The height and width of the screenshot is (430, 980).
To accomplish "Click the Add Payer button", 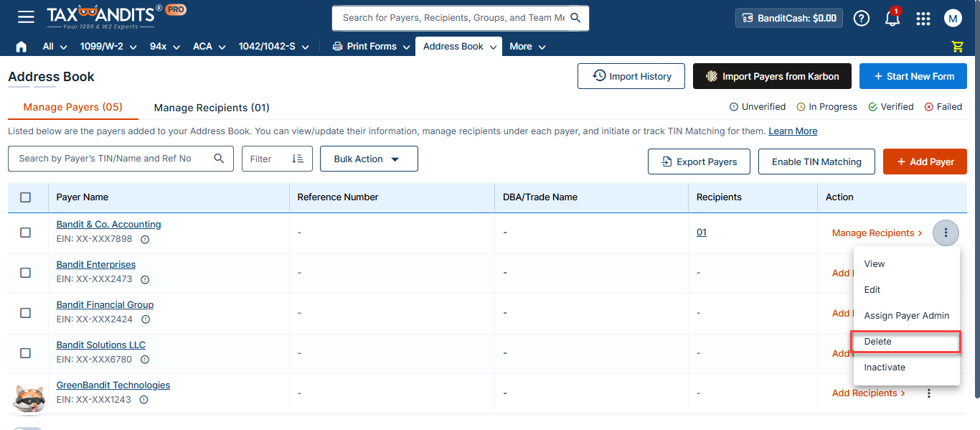I will tap(925, 162).
